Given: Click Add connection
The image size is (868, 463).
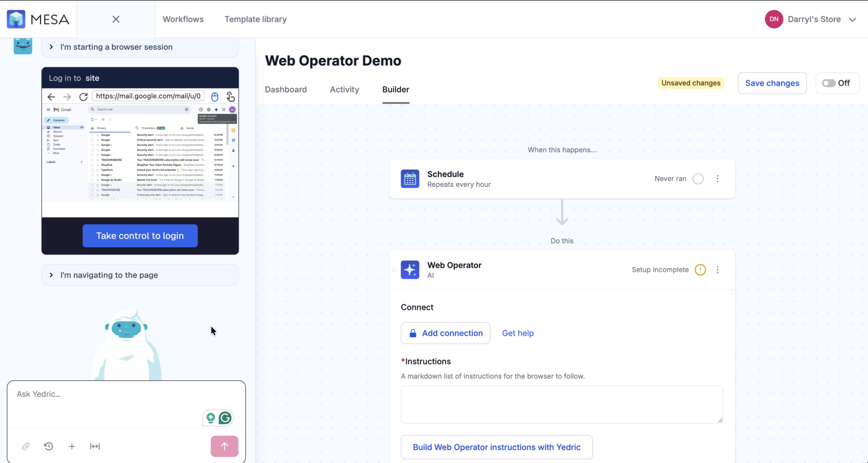Looking at the screenshot, I should coord(445,333).
